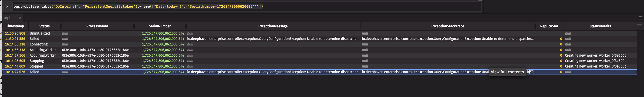Close the pqsl tab
The height and width of the screenshot is (97, 644).
[20, 18]
